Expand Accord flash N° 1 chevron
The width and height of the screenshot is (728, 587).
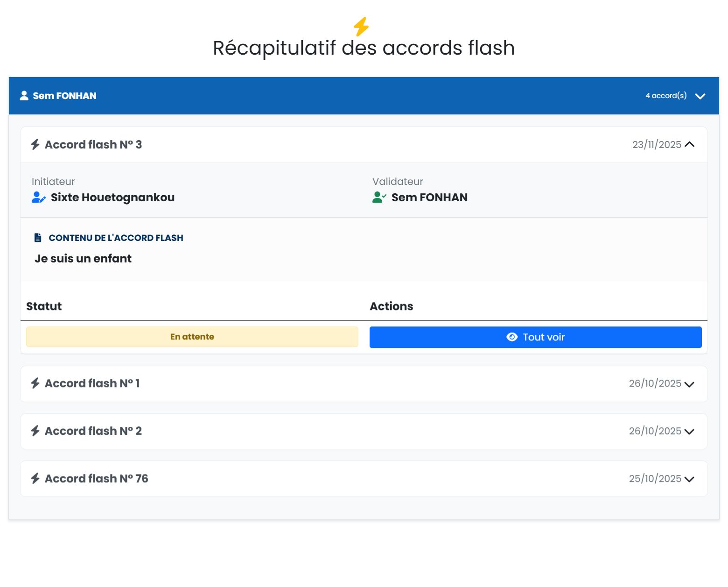pyautogui.click(x=689, y=384)
